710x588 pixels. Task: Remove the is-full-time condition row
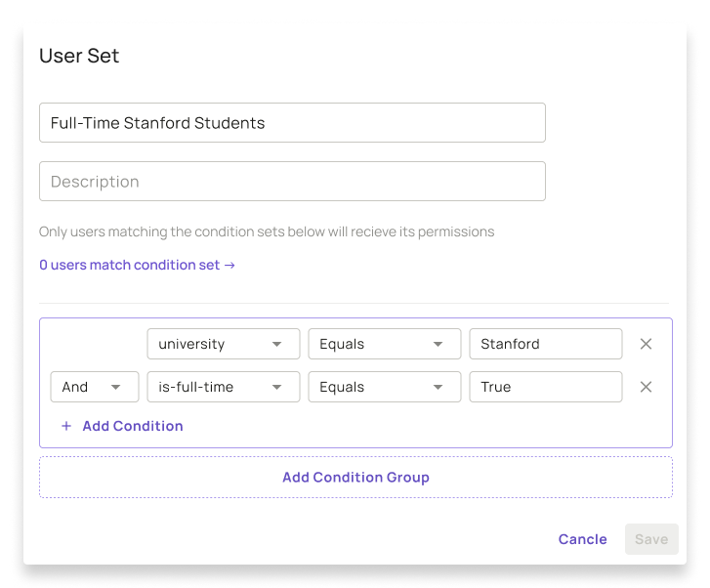(646, 387)
